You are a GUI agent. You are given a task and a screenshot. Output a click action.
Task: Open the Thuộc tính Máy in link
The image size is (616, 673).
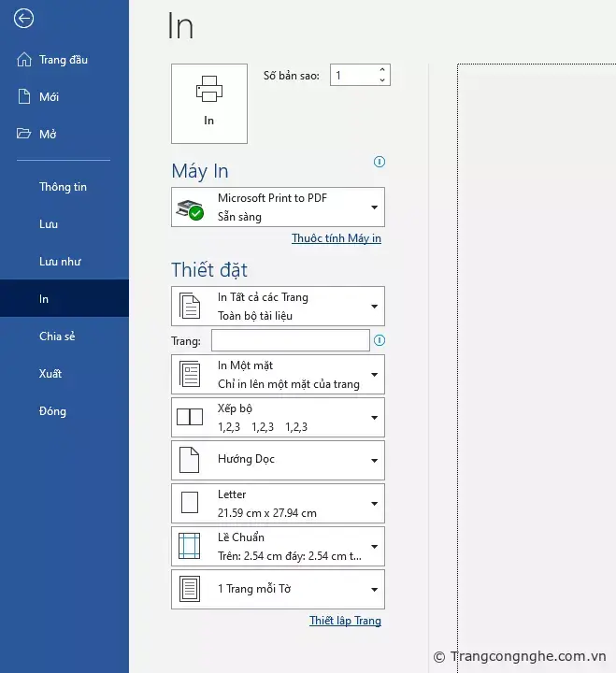click(336, 238)
